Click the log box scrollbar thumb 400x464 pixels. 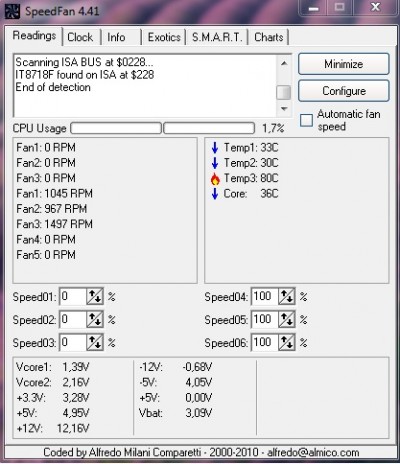tap(284, 92)
